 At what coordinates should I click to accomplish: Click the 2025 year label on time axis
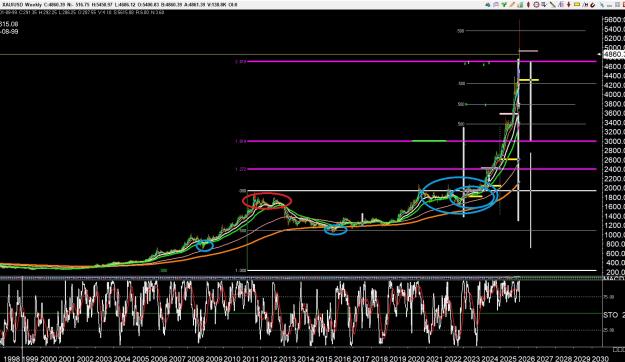point(507,359)
